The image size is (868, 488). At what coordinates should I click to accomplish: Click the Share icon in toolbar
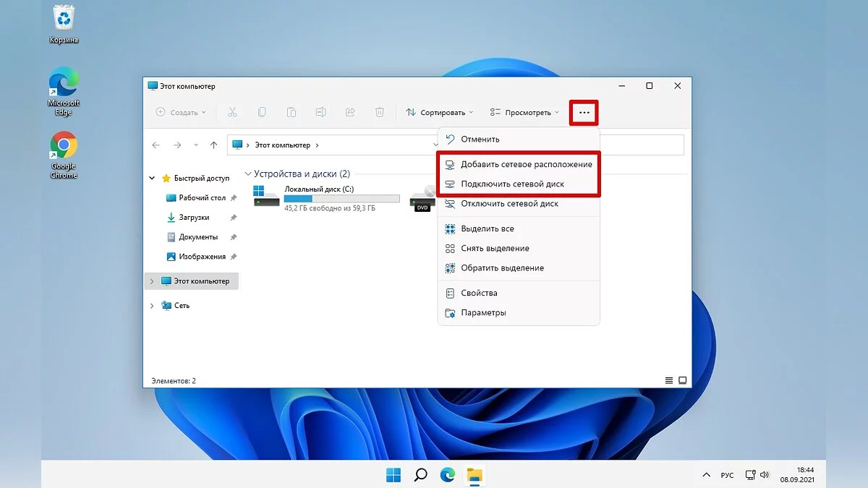[x=350, y=113]
